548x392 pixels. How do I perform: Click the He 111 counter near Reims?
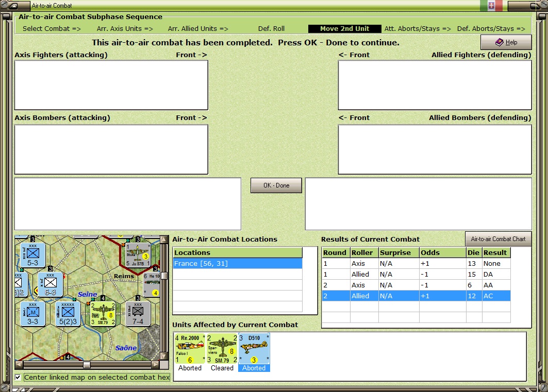coord(152,284)
